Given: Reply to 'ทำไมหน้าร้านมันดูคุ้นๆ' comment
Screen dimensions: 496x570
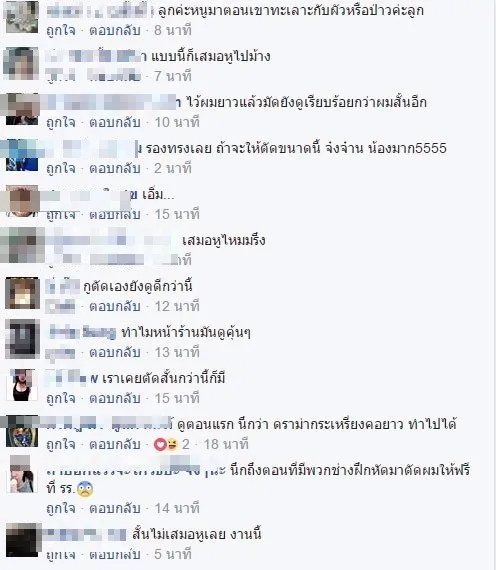Looking at the screenshot, I should [115, 352].
